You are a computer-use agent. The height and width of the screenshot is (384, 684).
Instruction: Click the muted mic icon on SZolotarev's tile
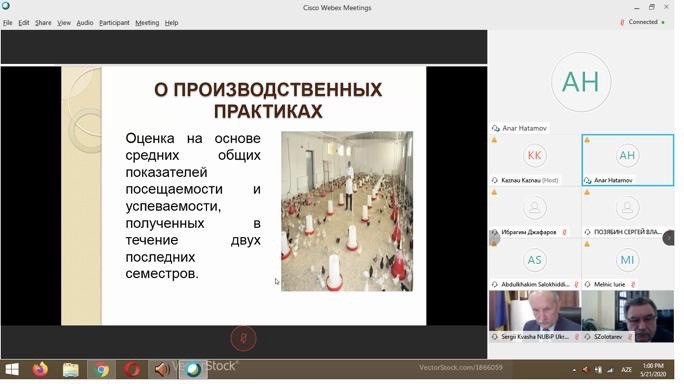pos(630,337)
